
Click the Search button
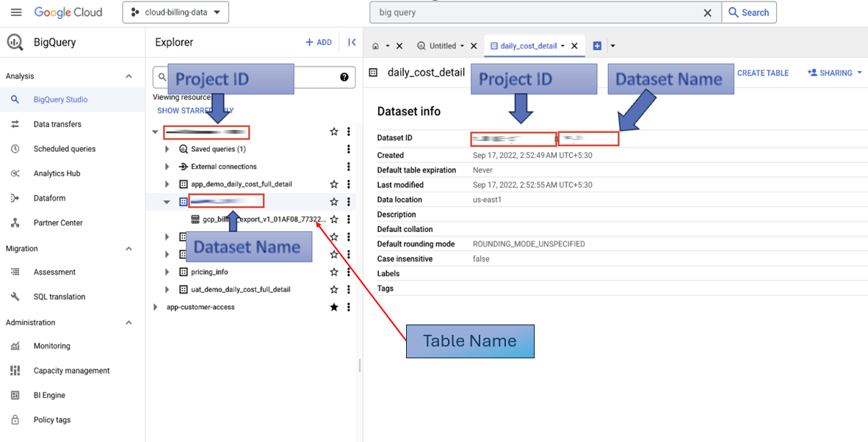[749, 12]
